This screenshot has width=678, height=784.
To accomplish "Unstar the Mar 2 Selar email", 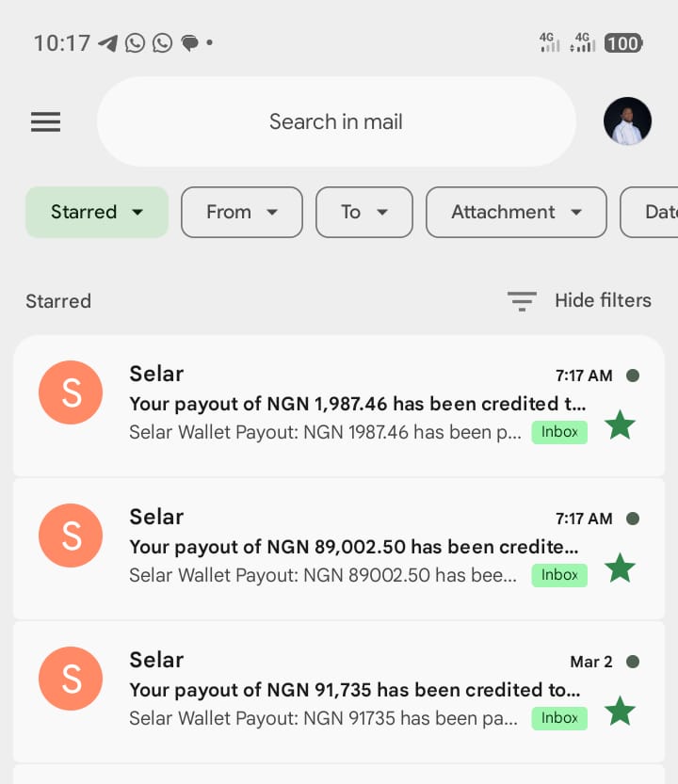I will click(x=620, y=711).
